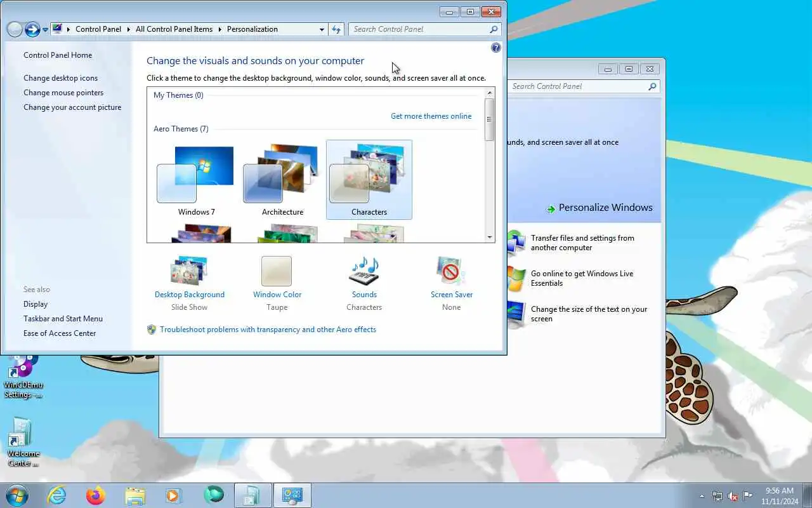The width and height of the screenshot is (812, 508).
Task: Open Change mouse pointers
Action: [x=63, y=93]
